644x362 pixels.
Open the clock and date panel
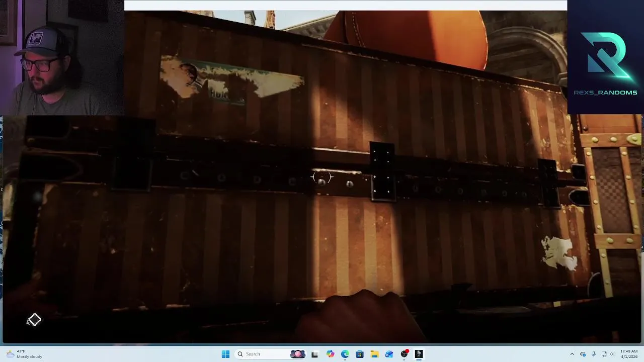[629, 354]
